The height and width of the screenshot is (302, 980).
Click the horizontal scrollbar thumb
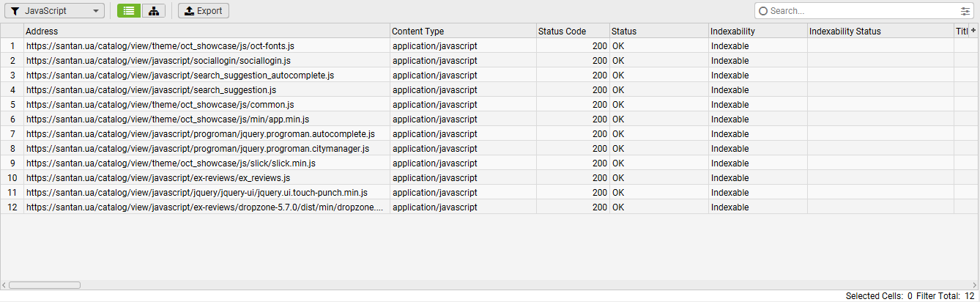click(x=44, y=285)
